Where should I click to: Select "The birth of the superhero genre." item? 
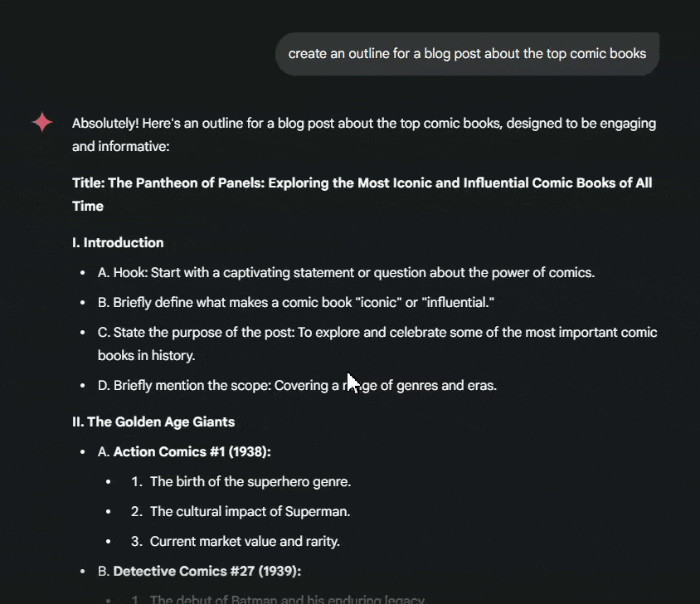pos(250,482)
